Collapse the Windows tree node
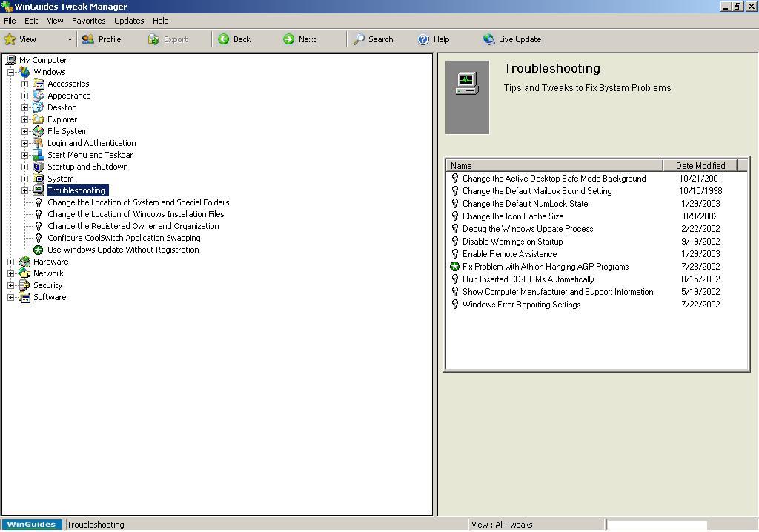Viewport: 759px width, 532px height. 10,72
